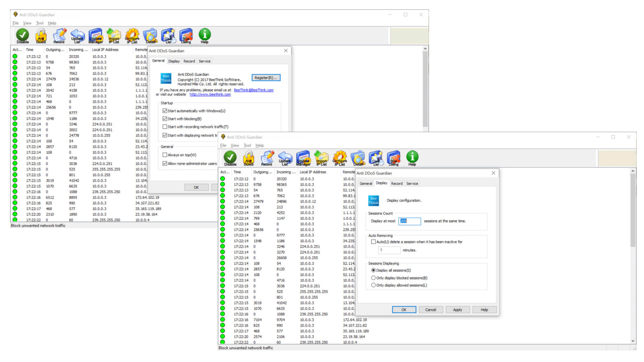Switch to Display tab in the back dialog

pos(174,61)
